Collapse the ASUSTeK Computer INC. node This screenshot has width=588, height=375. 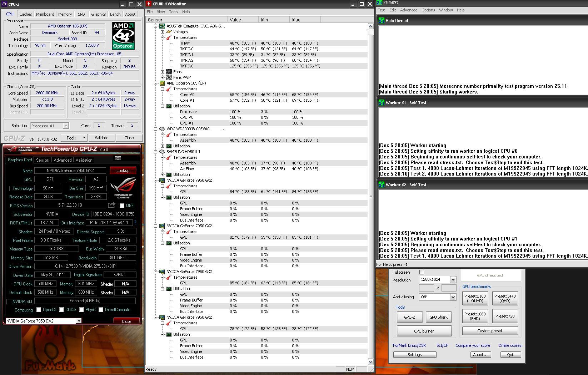[x=155, y=26]
